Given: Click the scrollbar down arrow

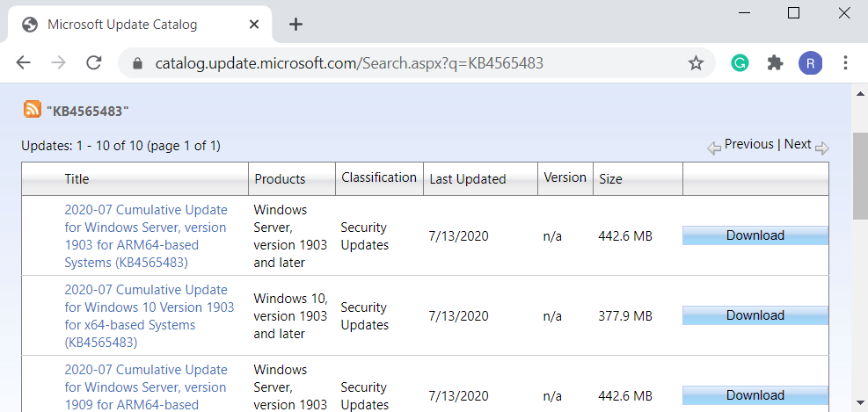Looking at the screenshot, I should click(x=860, y=403).
